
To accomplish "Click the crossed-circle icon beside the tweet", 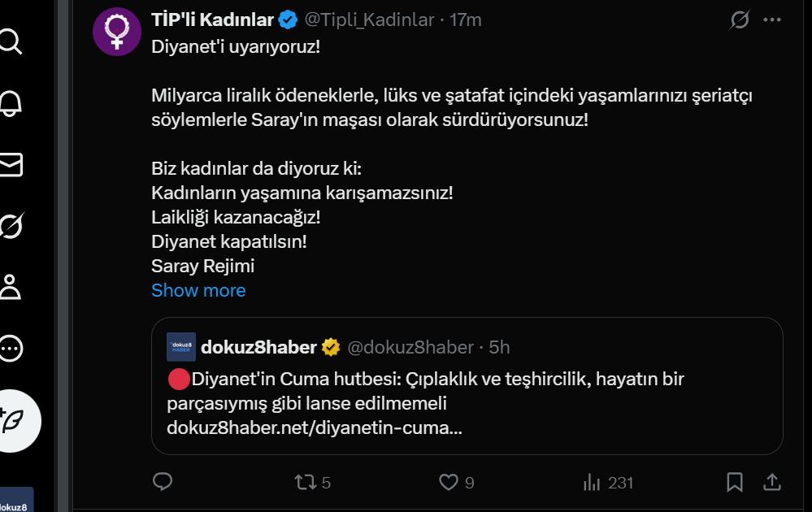I will 739,20.
